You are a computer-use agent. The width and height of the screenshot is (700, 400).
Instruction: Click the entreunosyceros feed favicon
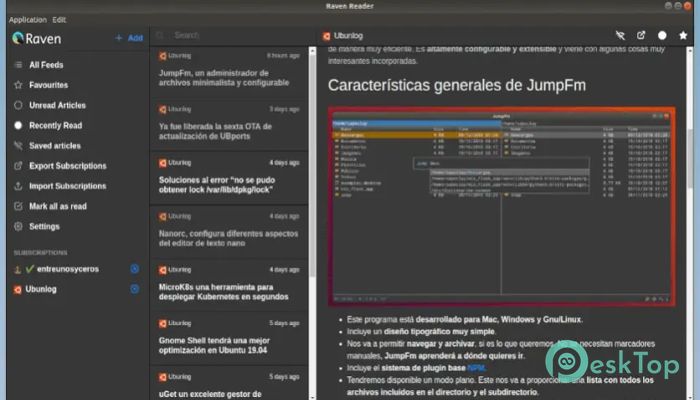(18, 269)
